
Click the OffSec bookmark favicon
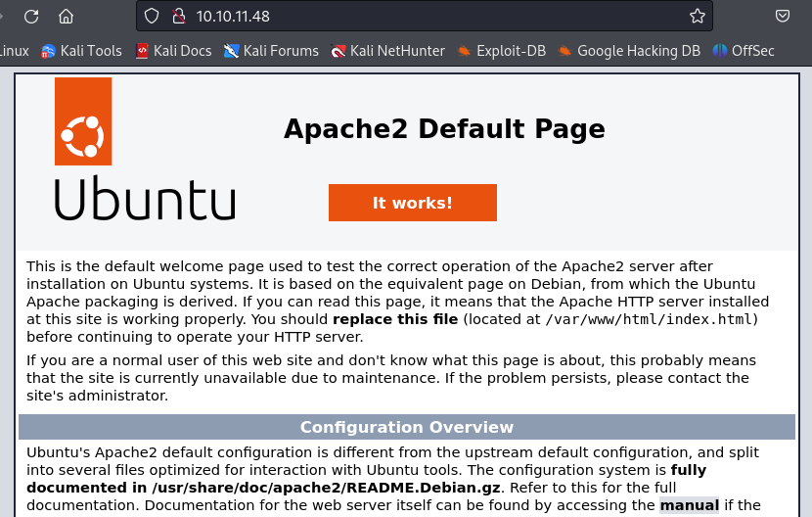pos(719,51)
